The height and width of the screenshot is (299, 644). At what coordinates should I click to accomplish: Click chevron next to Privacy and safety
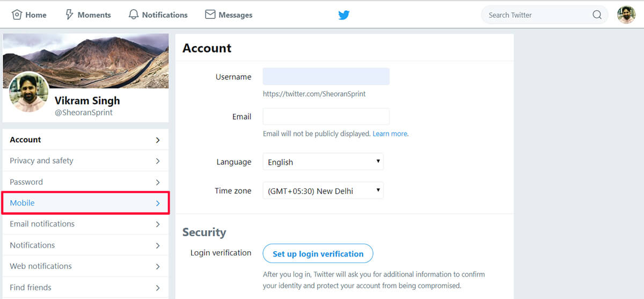tap(158, 161)
